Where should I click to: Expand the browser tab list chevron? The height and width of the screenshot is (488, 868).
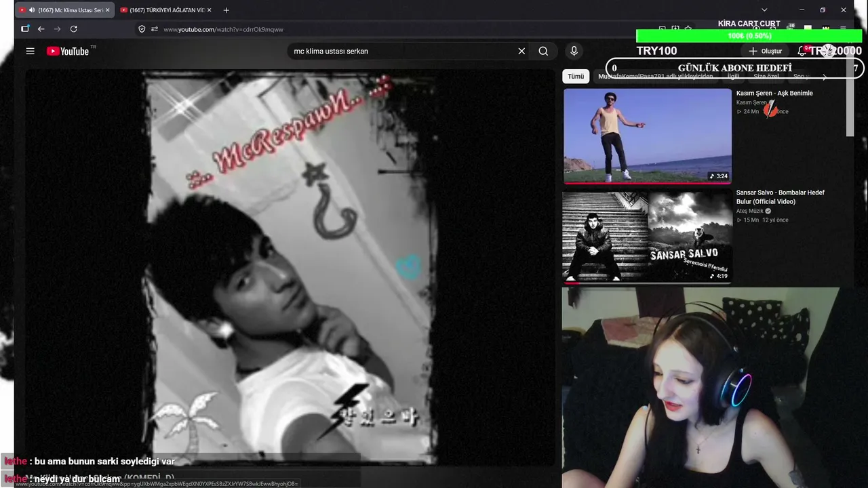point(764,10)
